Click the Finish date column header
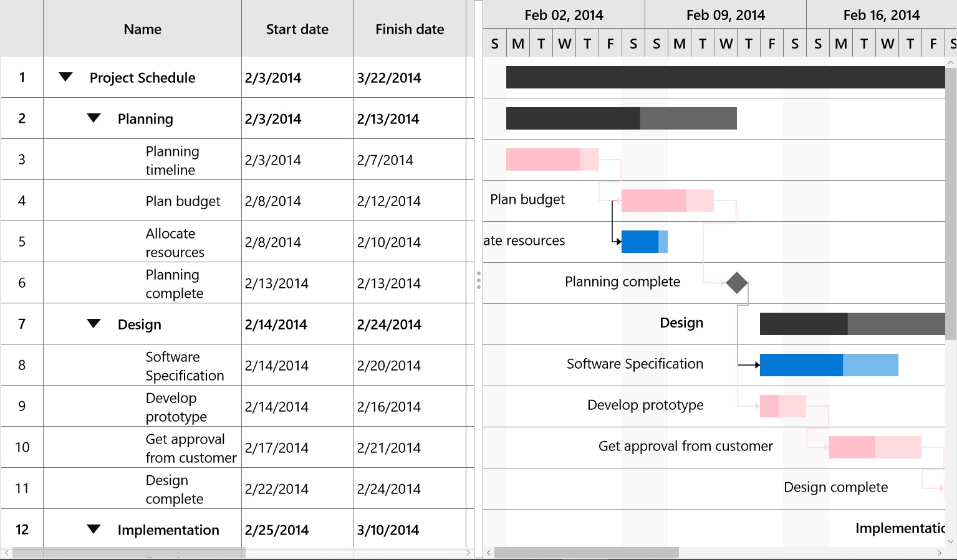 (410, 29)
